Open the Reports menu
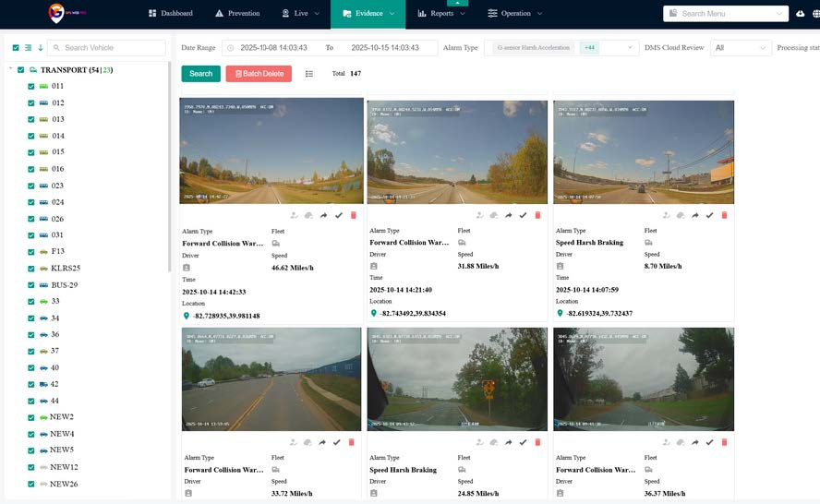The height and width of the screenshot is (504, 820). pyautogui.click(x=441, y=14)
